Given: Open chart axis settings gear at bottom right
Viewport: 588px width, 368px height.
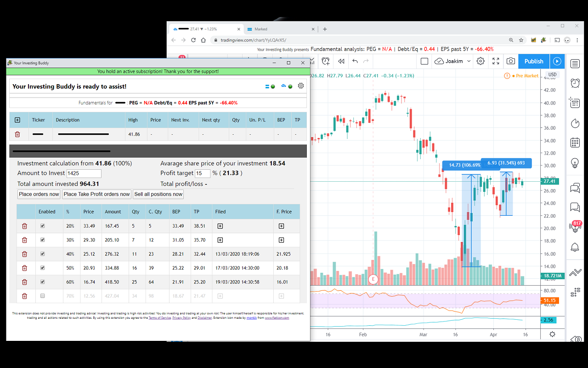Looking at the screenshot, I should click(552, 334).
